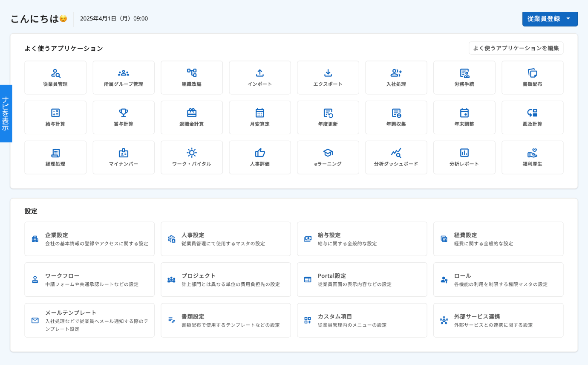
Task: Open the ワーク・バイタル sun icon
Action: coord(192,153)
